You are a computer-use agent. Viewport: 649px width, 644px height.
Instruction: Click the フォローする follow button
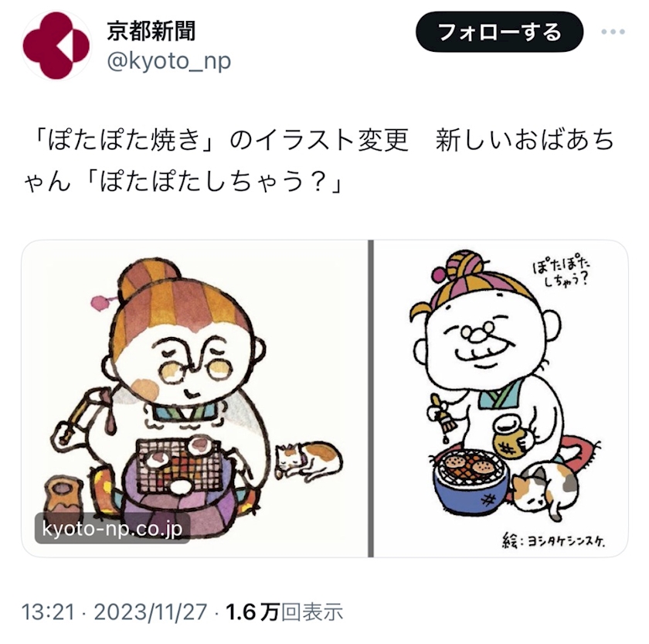(x=499, y=32)
